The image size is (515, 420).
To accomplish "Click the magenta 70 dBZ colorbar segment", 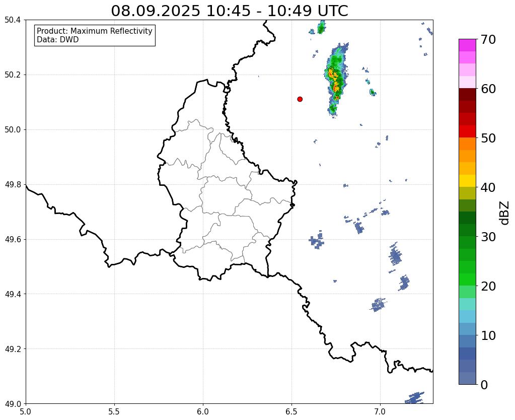I will coord(467,45).
